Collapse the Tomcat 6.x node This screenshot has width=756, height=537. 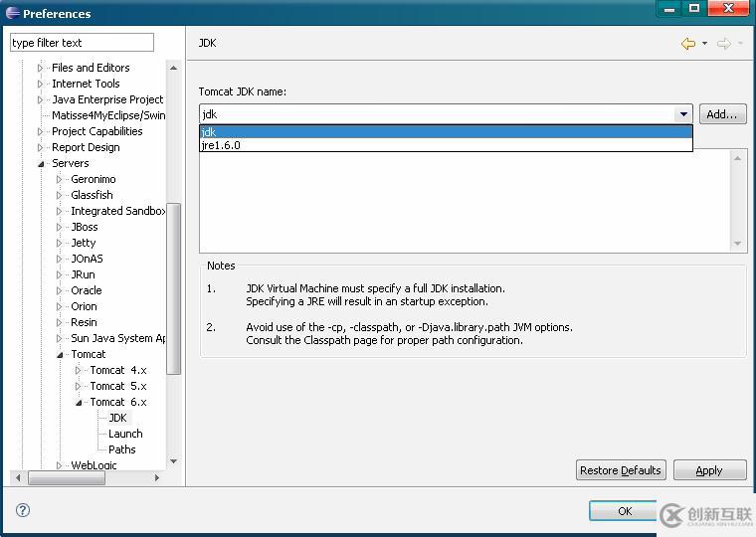(x=79, y=403)
